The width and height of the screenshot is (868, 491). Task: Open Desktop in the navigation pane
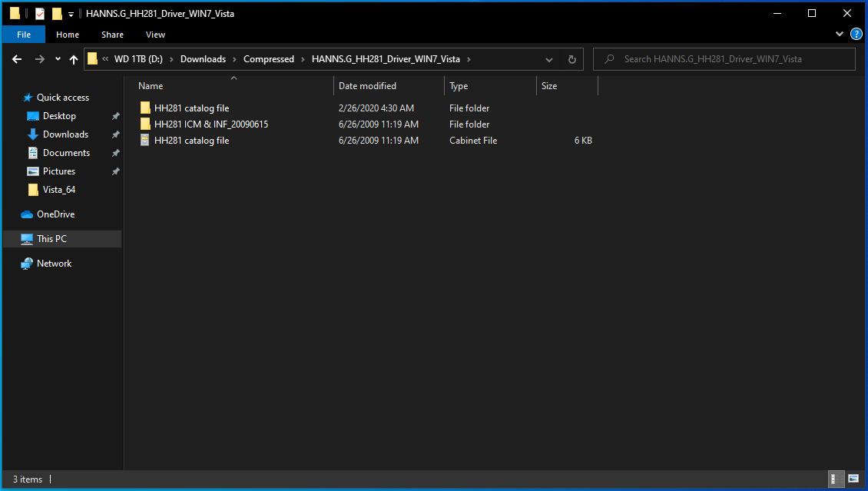(59, 116)
